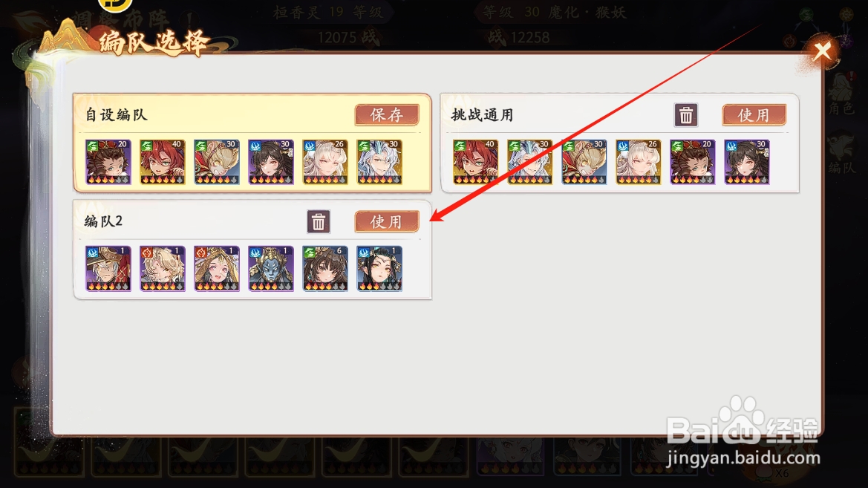Save the 自设编队 formation
This screenshot has height=488, width=868.
pyautogui.click(x=386, y=114)
